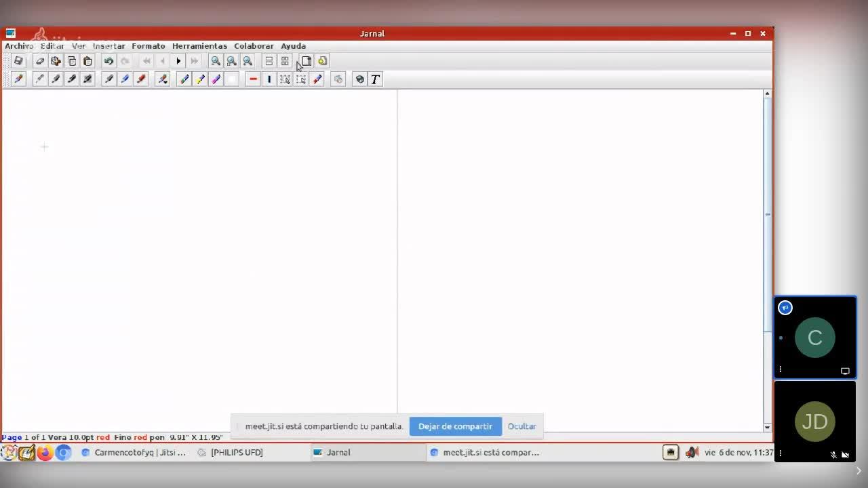This screenshot has height=488, width=868.
Task: Open the Editar menu
Action: [x=52, y=46]
